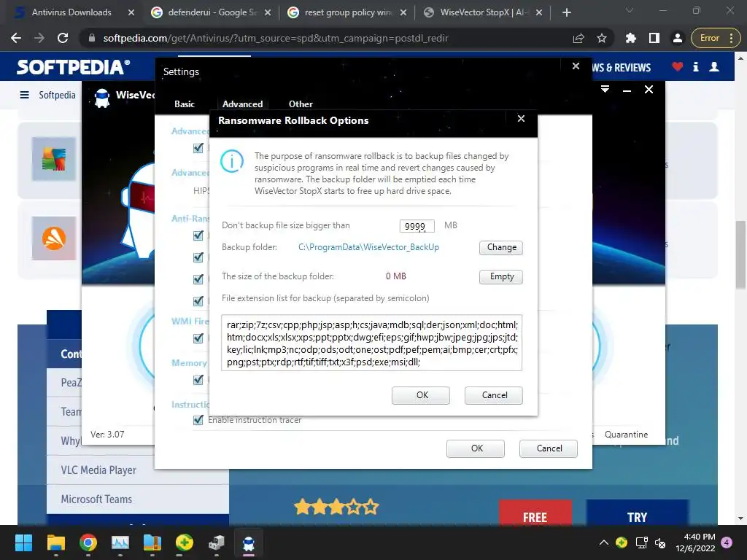Open the Avast antivirus thumbnail on Softpedia
The image size is (747, 560).
click(x=54, y=238)
